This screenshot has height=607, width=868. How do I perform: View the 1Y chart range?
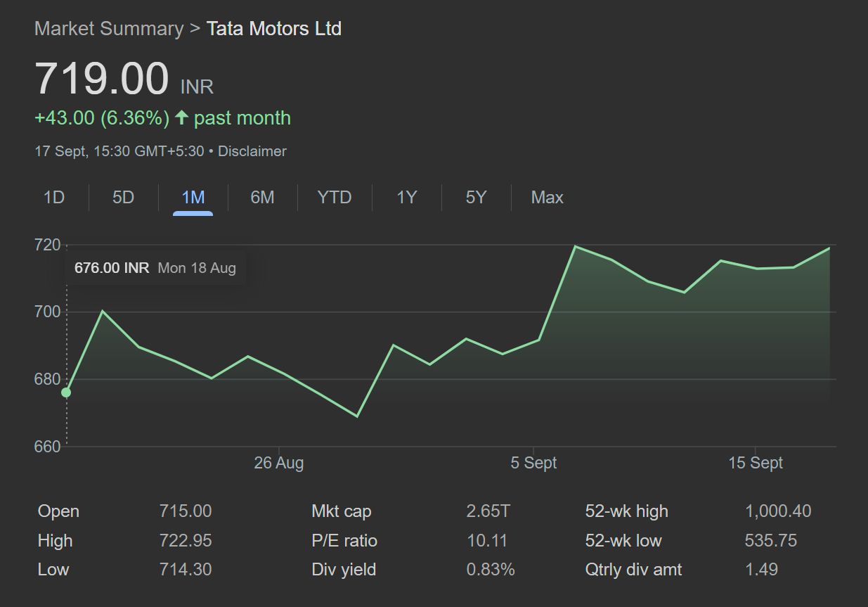pos(406,198)
